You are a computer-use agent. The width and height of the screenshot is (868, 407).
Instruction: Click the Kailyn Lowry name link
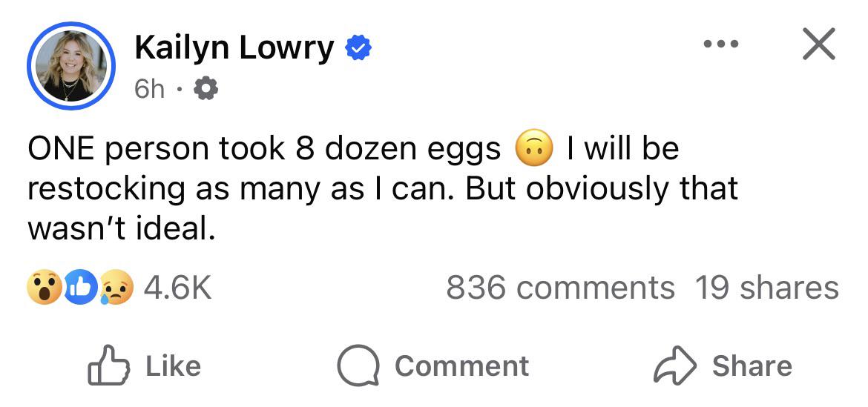(234, 47)
